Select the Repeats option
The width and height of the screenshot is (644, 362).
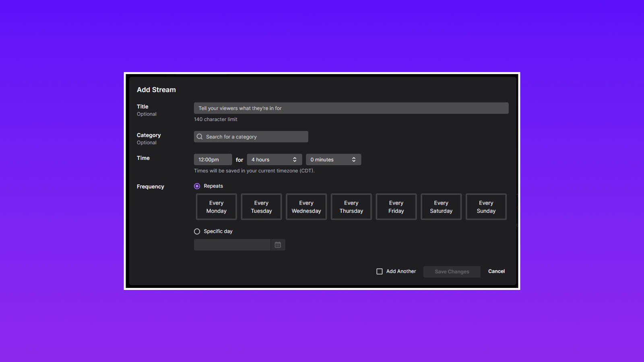(x=197, y=186)
